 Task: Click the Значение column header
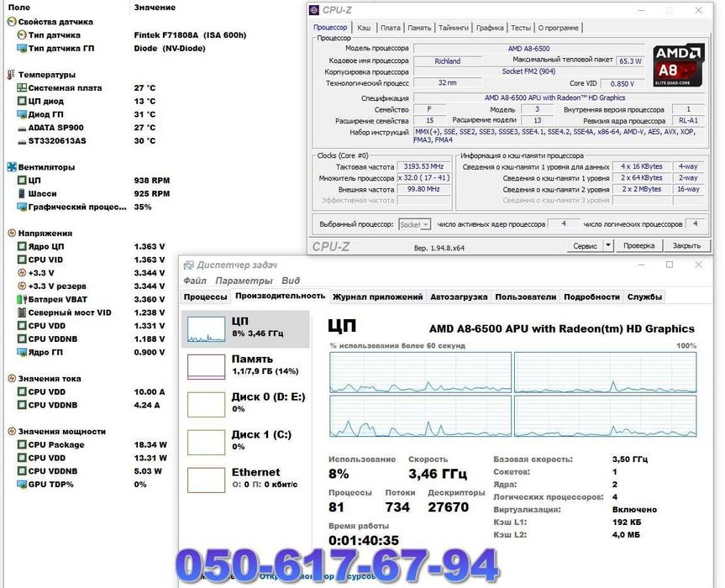coord(155,8)
